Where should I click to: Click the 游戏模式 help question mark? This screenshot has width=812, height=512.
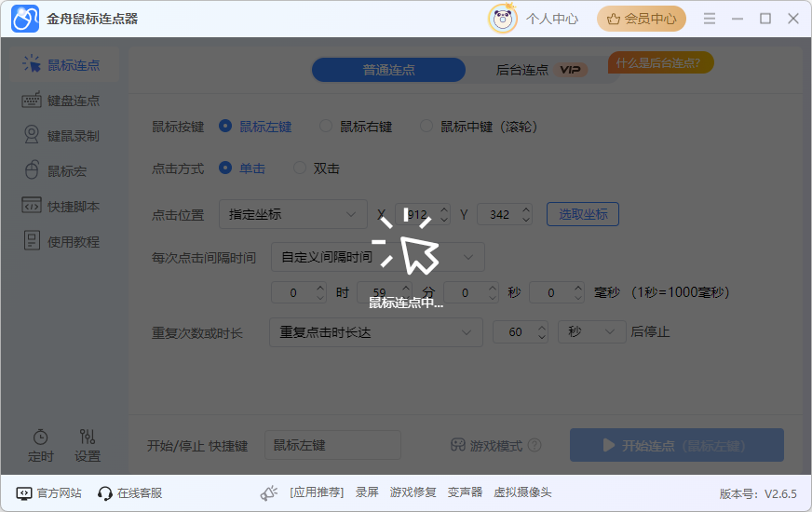pos(535,445)
